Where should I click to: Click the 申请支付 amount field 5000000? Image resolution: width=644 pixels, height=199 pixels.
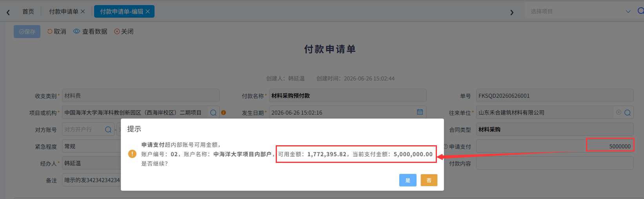pos(555,146)
